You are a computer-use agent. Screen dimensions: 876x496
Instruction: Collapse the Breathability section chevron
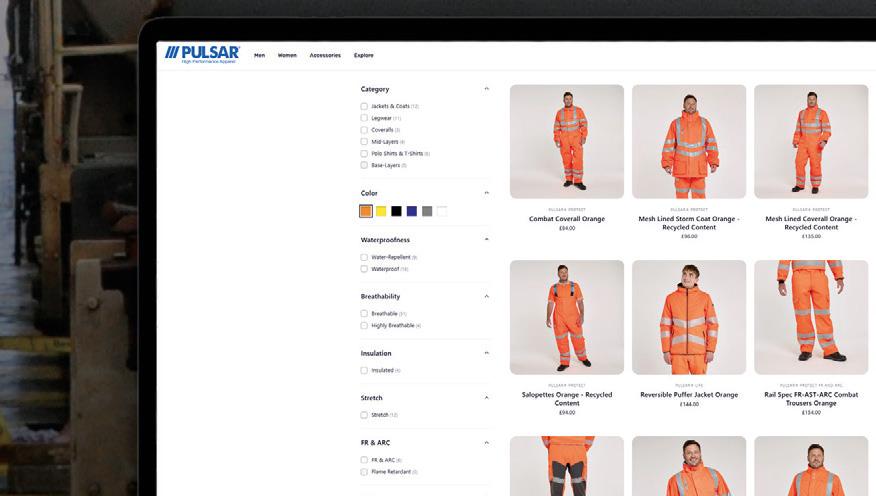tap(487, 296)
